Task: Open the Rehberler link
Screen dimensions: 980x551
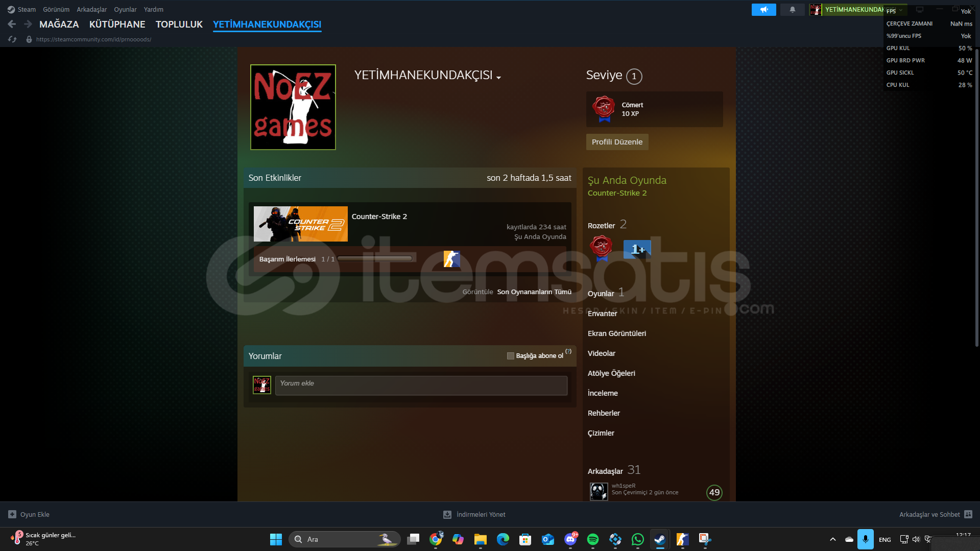Action: coord(604,413)
